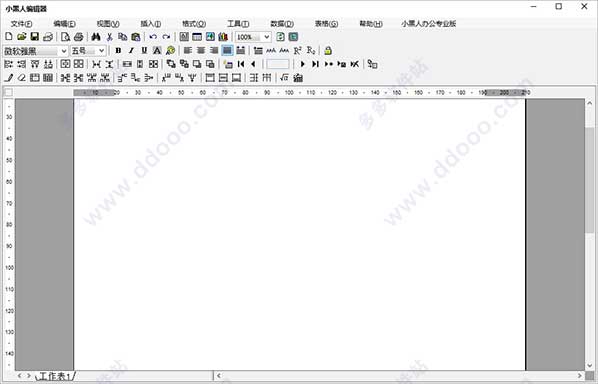The height and width of the screenshot is (384, 598).
Task: Save the document with floppy icon
Action: pyautogui.click(x=35, y=37)
